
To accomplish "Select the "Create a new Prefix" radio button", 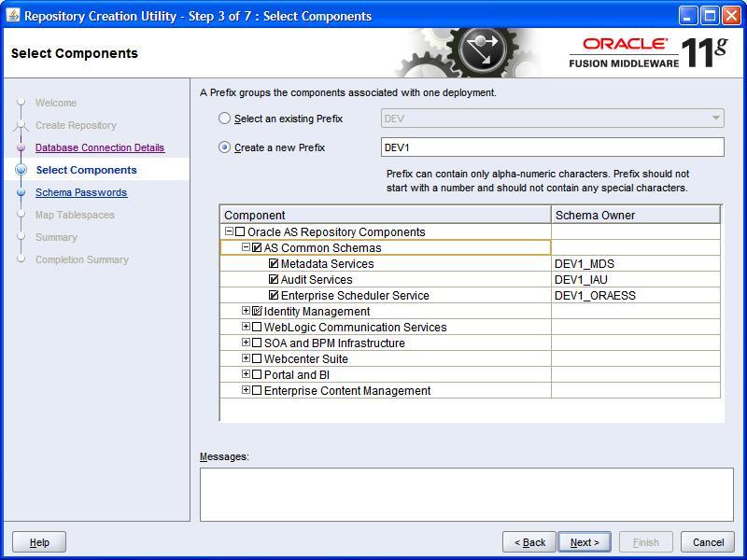I will pos(223,147).
